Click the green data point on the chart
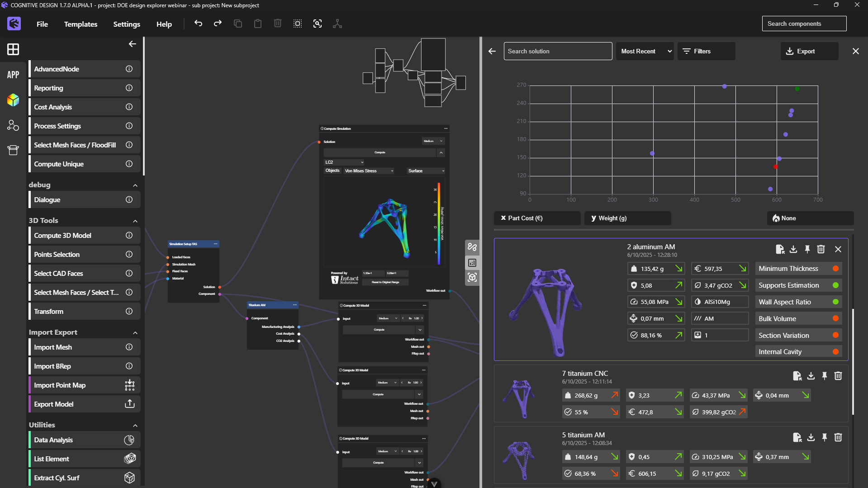Screen dimensions: 868x488 point(797,89)
